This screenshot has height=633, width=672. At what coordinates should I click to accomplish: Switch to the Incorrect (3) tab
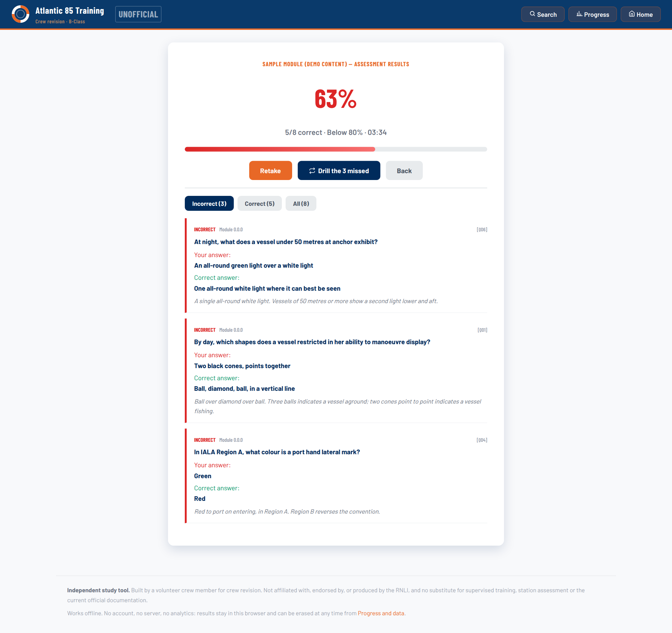(x=209, y=204)
